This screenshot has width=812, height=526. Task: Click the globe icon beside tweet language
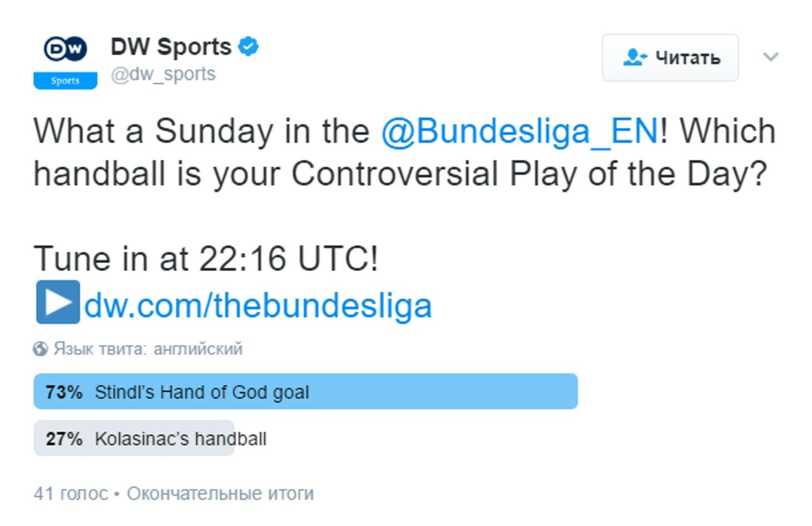pyautogui.click(x=40, y=349)
